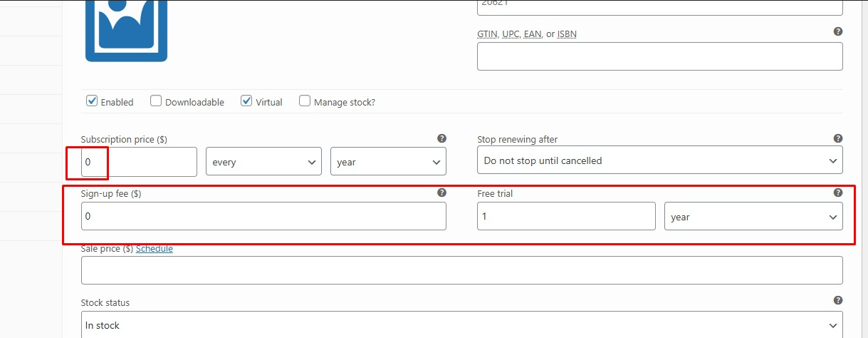Click help icon beside Subscription price
The image size is (868, 338).
click(x=441, y=138)
